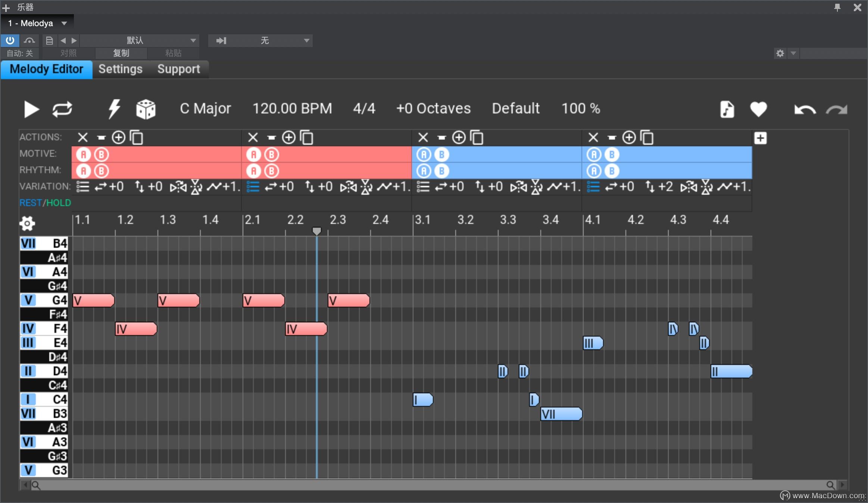
Task: Select rhythm B for bar 3
Action: [442, 171]
